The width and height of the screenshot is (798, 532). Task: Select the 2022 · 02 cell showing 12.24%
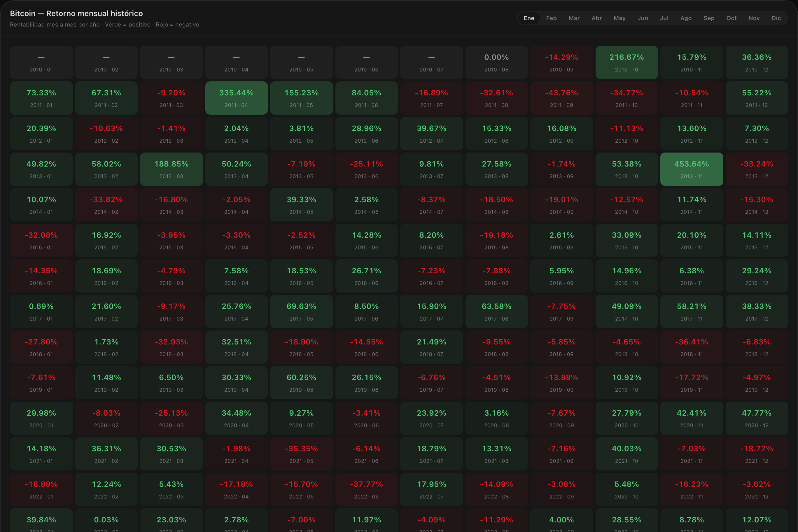point(106,490)
